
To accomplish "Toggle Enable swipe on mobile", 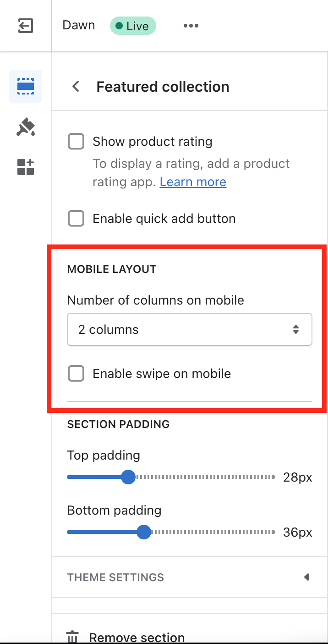I will pos(76,373).
